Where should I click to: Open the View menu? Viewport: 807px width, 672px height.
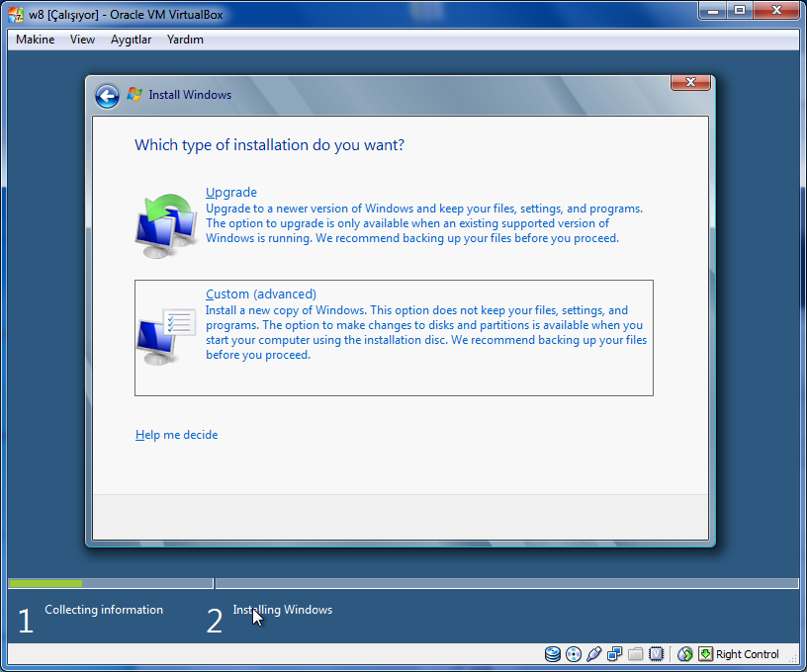pos(82,40)
